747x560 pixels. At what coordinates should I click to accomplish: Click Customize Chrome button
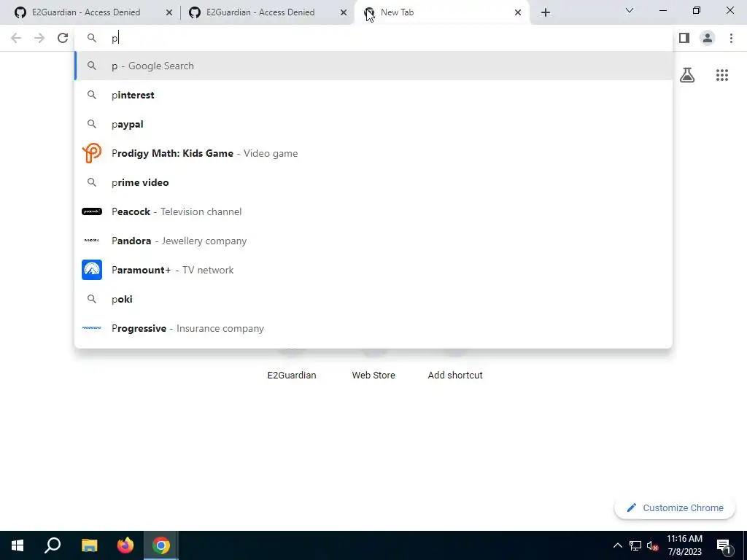point(675,508)
